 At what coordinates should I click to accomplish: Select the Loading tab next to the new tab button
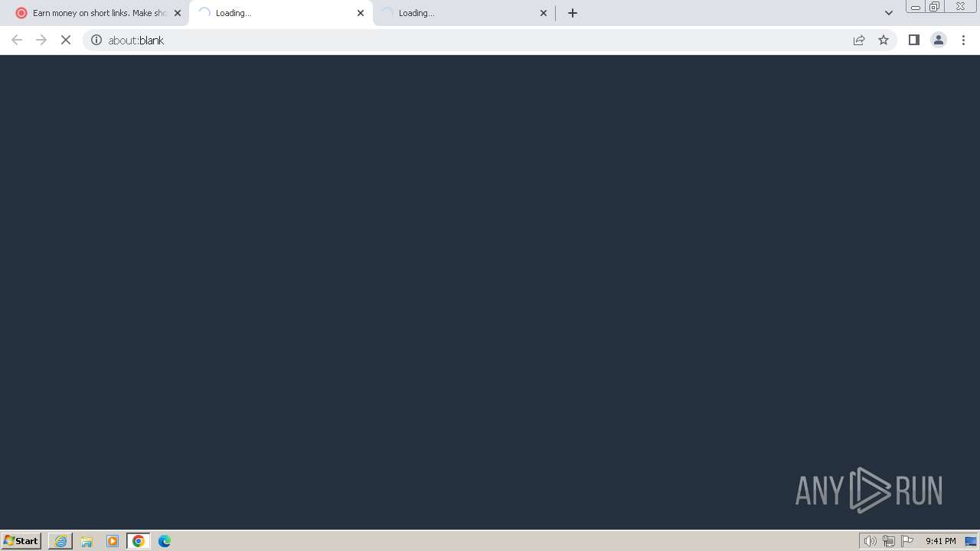pyautogui.click(x=464, y=13)
